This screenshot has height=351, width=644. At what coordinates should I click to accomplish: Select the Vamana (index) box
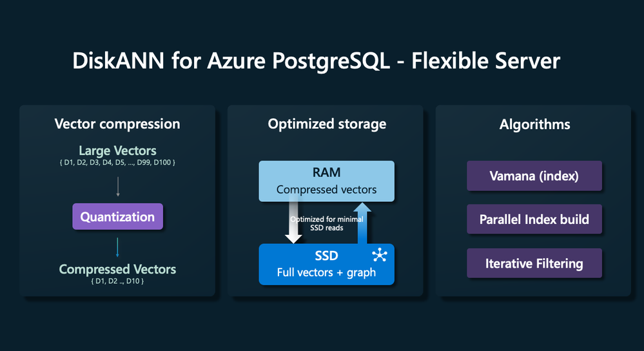534,176
